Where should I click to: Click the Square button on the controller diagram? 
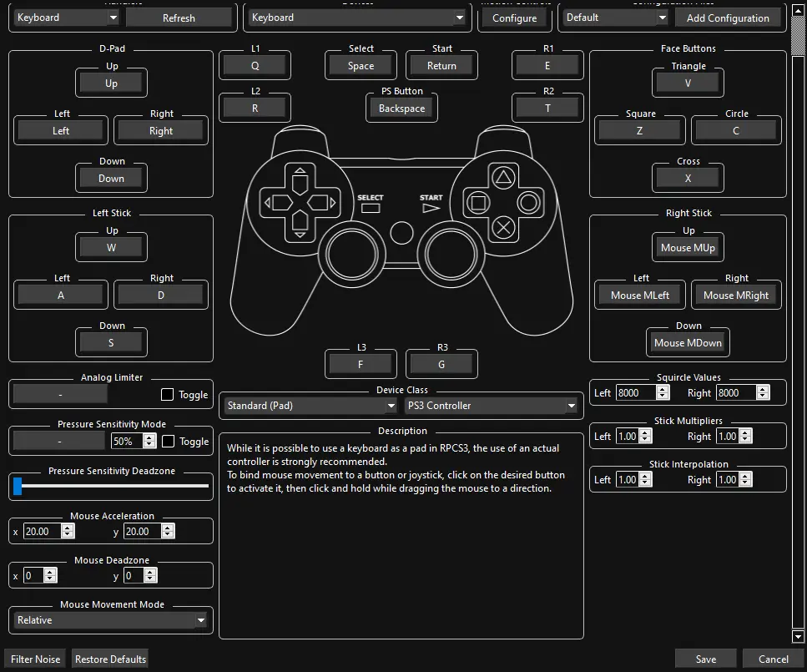478,203
